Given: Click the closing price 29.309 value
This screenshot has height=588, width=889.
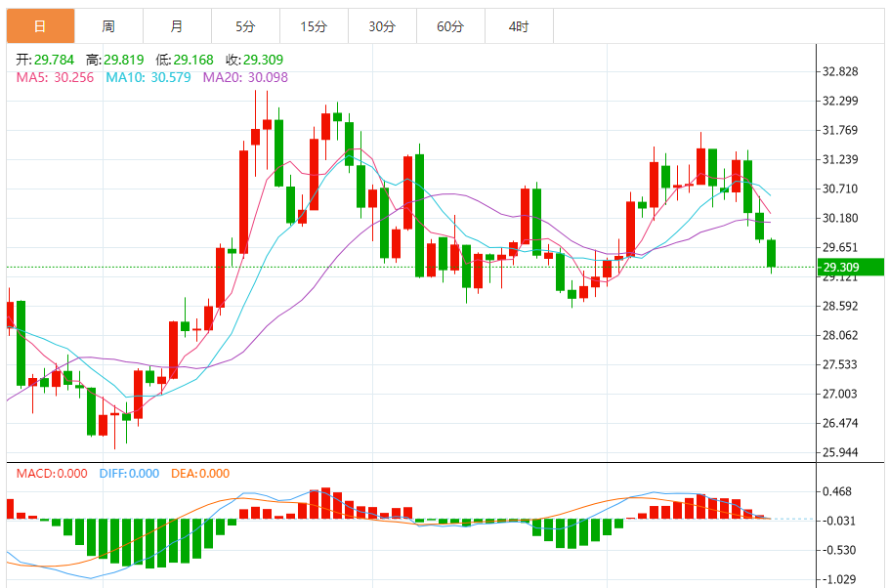Looking at the screenshot, I should point(263,60).
